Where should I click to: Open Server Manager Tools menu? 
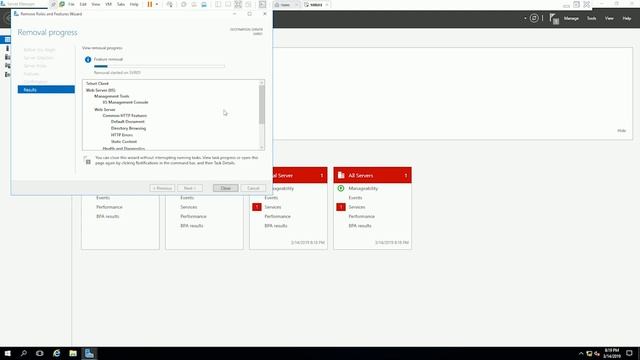pos(591,18)
